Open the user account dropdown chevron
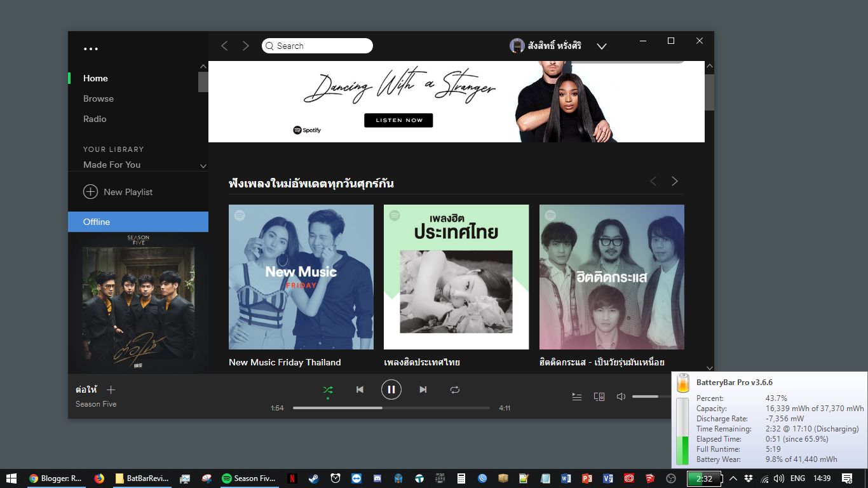The height and width of the screenshot is (488, 868). [602, 46]
